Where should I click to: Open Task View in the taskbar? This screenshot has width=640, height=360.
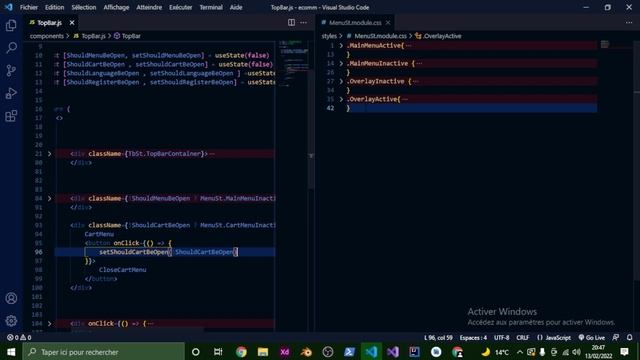tap(218, 352)
